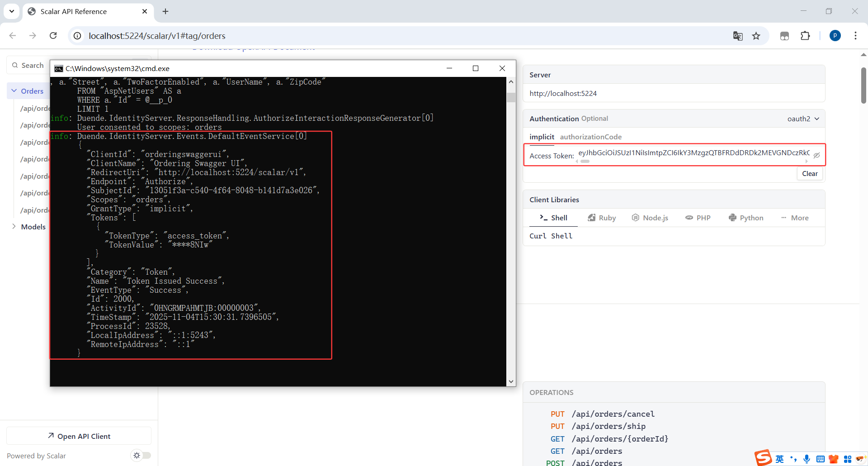Focus the address bar showing localhost:5224/scalar/v1

point(407,36)
